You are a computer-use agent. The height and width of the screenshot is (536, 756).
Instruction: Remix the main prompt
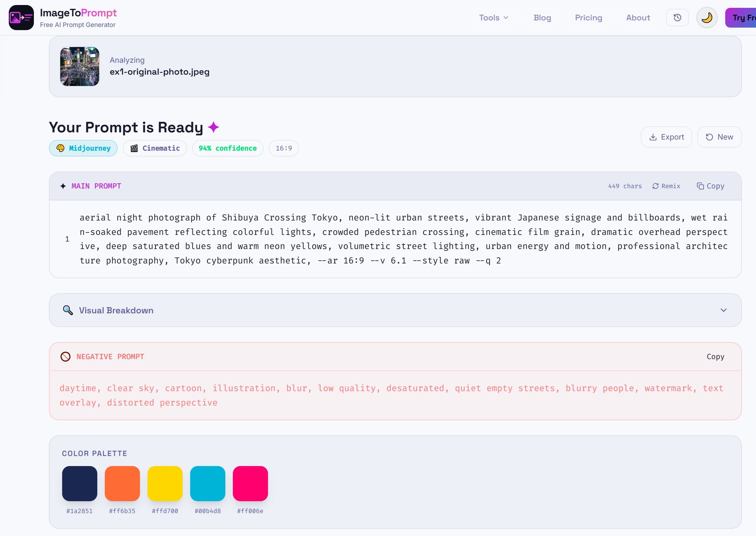pos(666,186)
